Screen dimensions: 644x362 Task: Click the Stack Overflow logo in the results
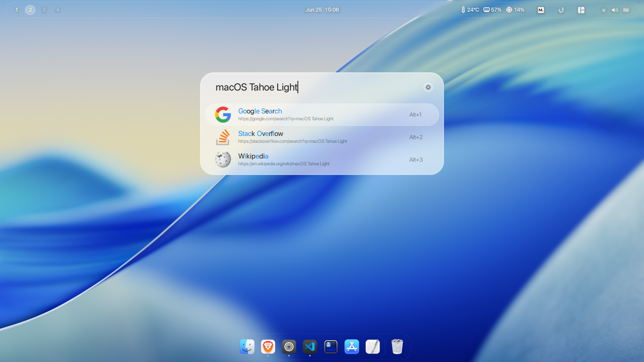(x=223, y=137)
